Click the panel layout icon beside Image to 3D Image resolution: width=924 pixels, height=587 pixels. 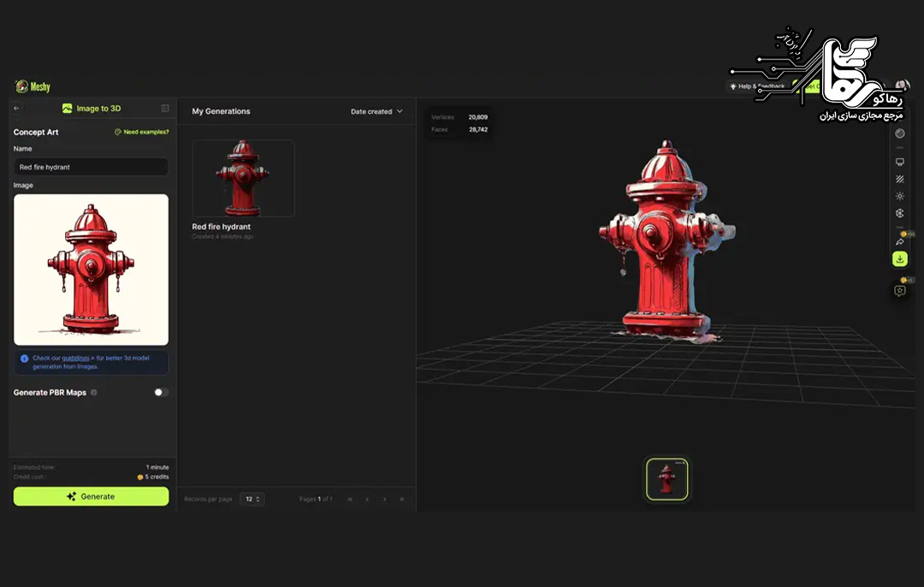click(165, 109)
